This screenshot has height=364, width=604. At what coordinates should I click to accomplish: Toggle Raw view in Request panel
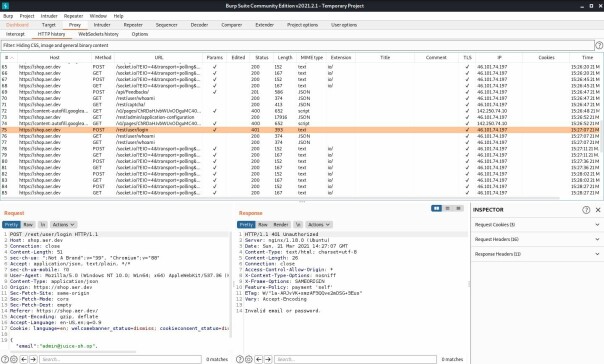pyautogui.click(x=28, y=224)
